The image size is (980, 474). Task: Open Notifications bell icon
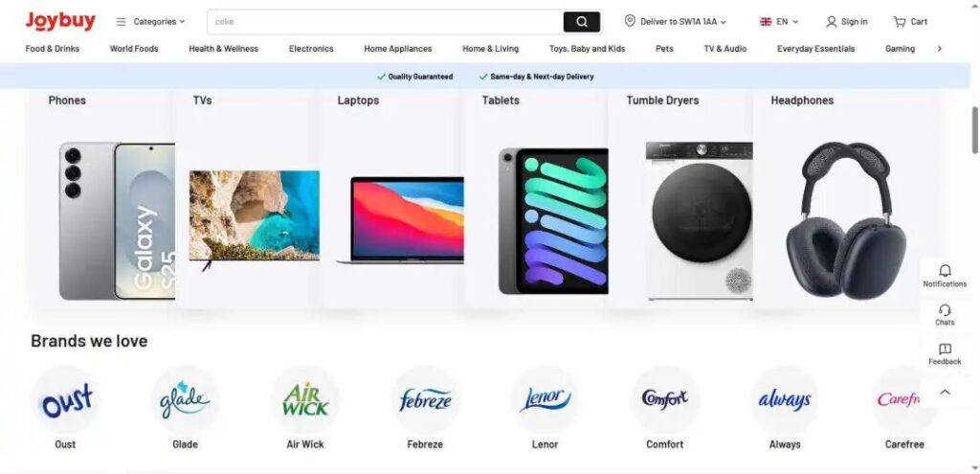945,270
